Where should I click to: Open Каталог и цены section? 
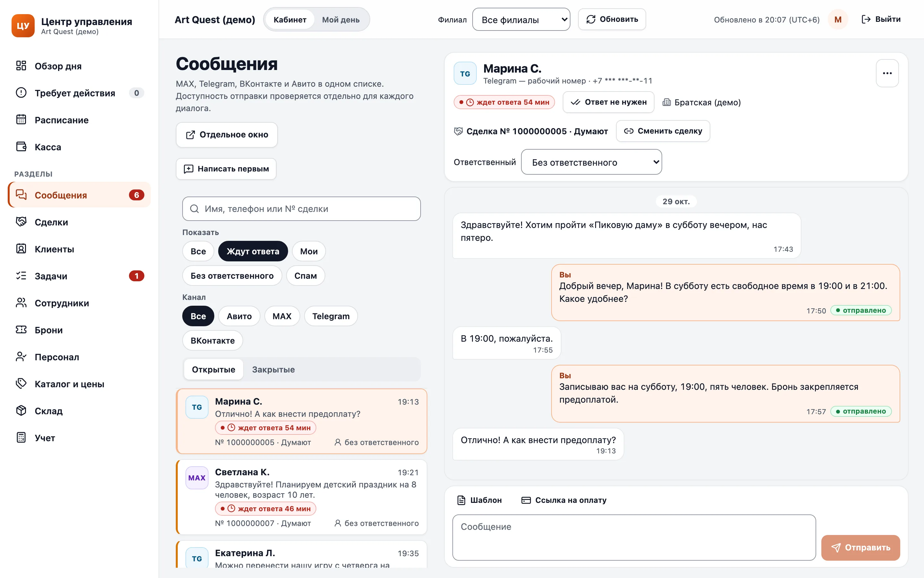tap(79, 384)
